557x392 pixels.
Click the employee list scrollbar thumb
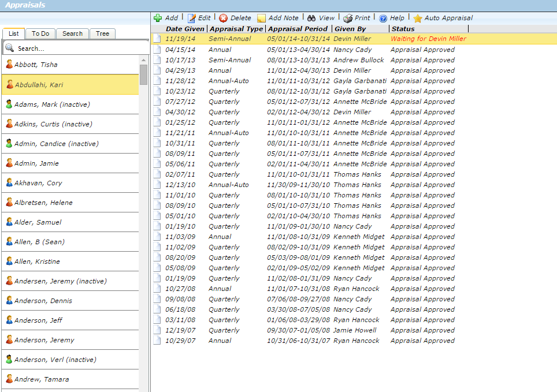click(x=143, y=74)
